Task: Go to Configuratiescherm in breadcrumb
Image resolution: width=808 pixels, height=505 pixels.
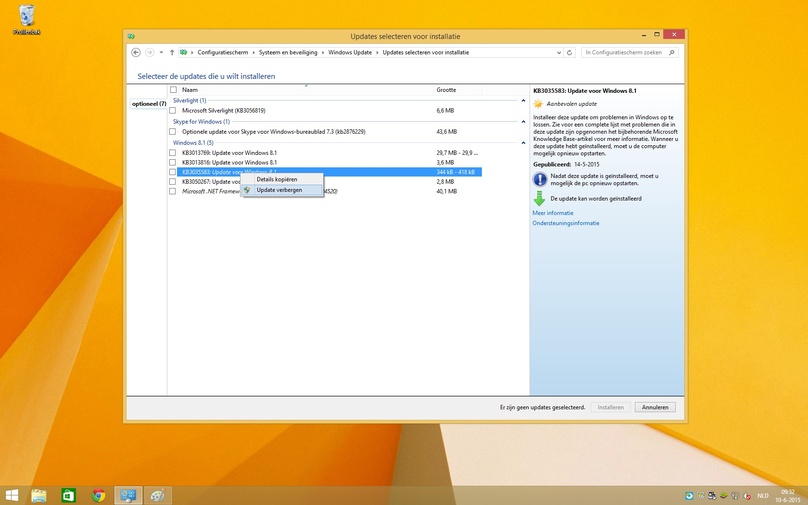Action: click(223, 52)
